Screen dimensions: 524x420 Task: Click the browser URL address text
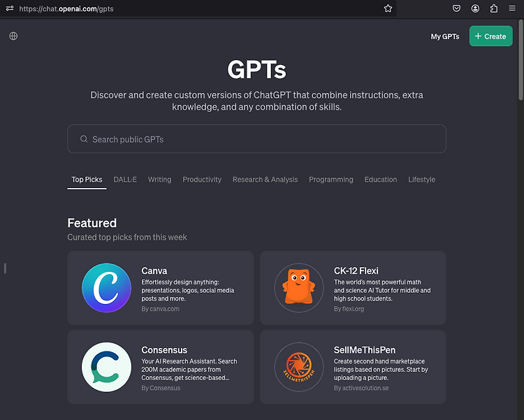[x=66, y=8]
